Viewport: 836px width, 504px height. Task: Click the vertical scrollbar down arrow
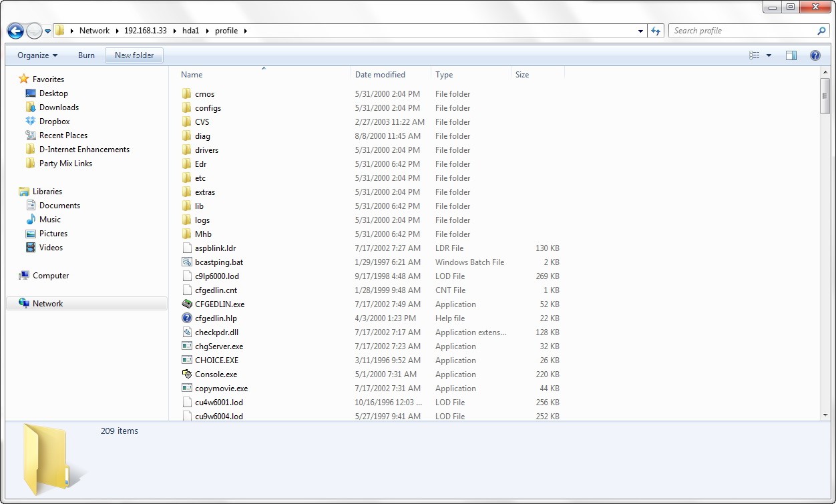point(825,415)
